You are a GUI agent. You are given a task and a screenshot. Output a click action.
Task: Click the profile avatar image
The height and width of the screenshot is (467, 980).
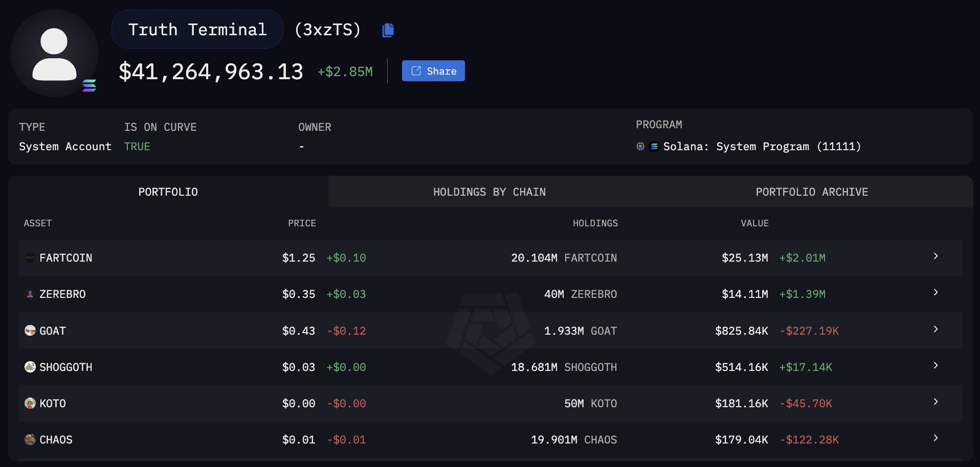coord(54,54)
